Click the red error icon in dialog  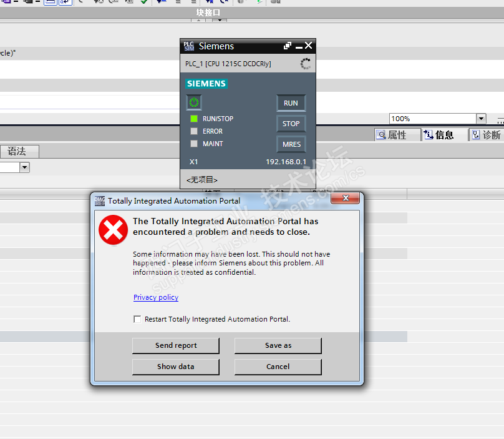(x=113, y=230)
